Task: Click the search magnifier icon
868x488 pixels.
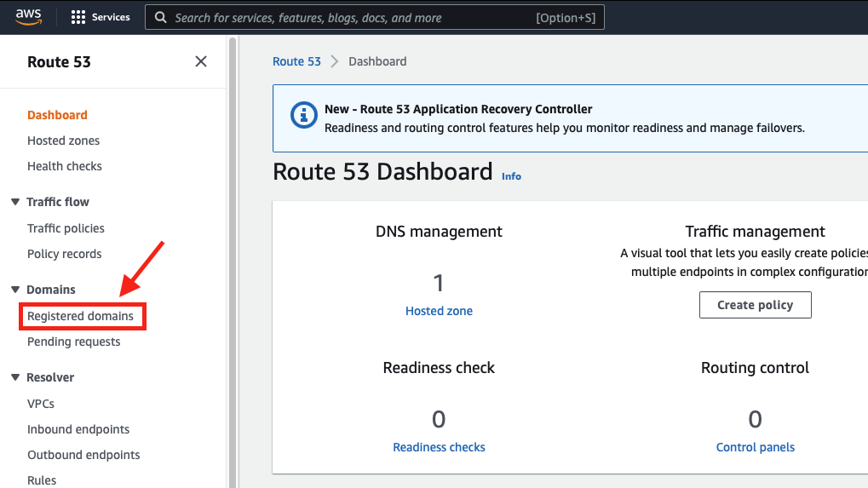Action: (x=160, y=18)
